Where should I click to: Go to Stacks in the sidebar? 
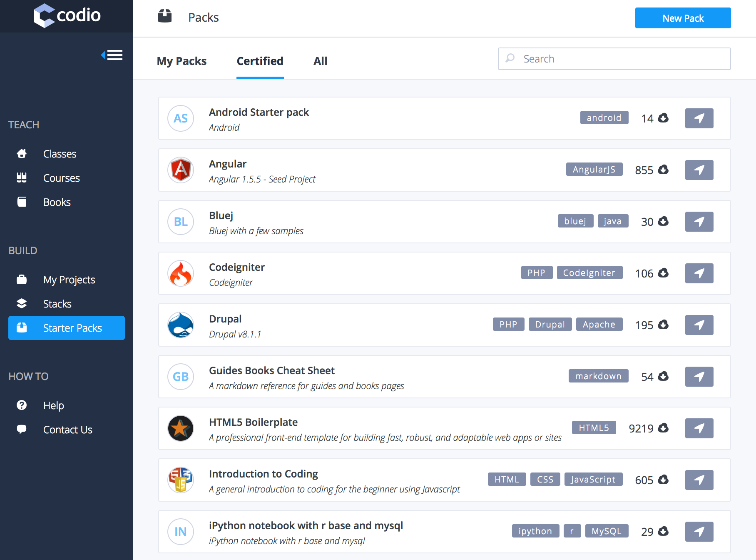coord(57,304)
